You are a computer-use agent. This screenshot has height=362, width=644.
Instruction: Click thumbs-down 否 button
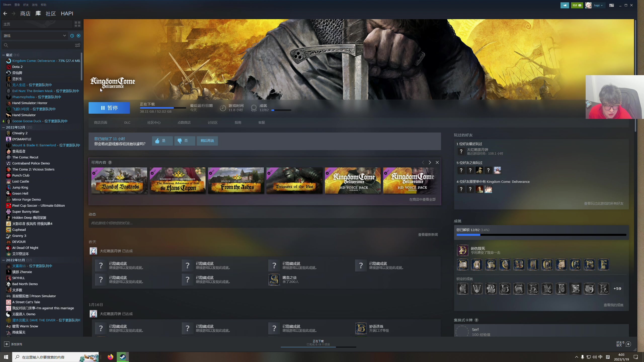(185, 141)
